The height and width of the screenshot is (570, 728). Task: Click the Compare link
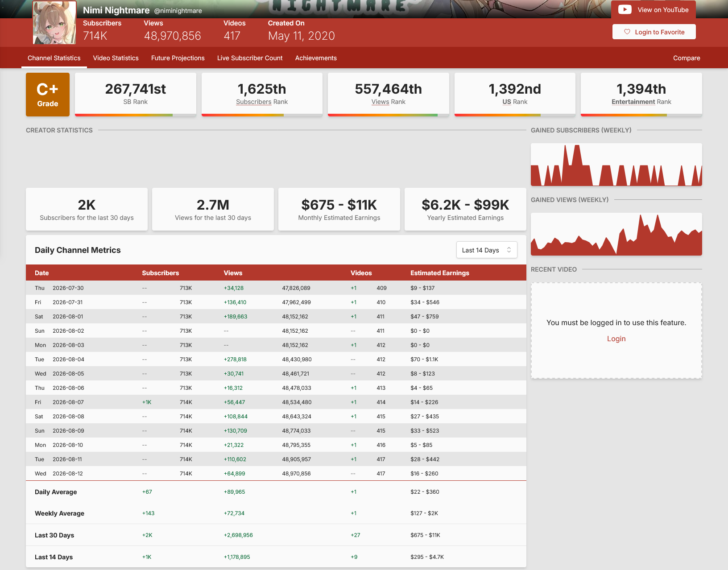point(687,58)
